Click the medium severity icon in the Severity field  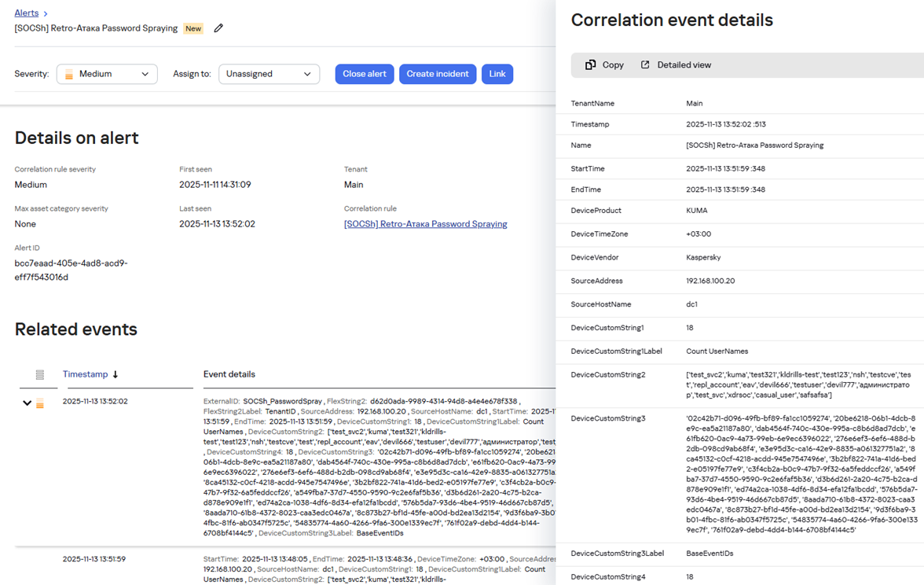point(69,74)
